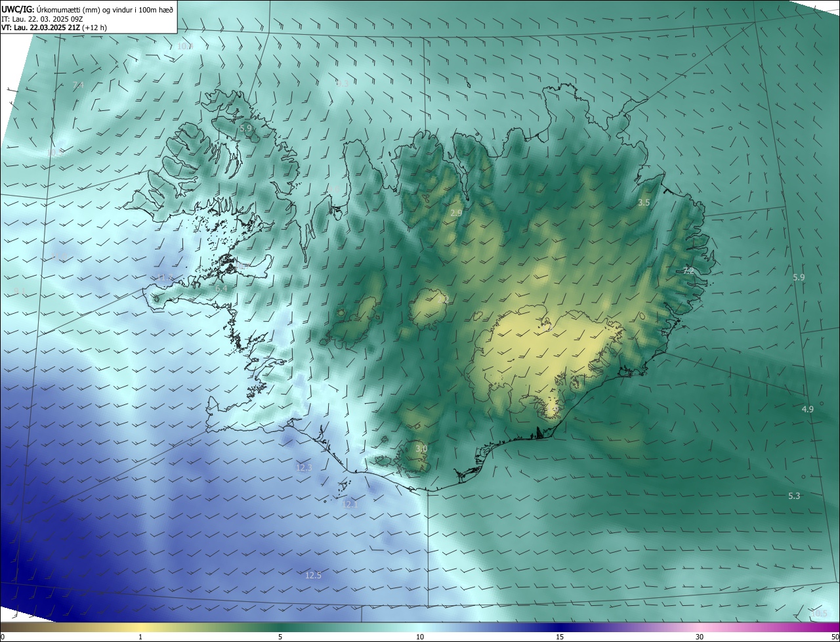Click the color scale tick label 15

560,637
